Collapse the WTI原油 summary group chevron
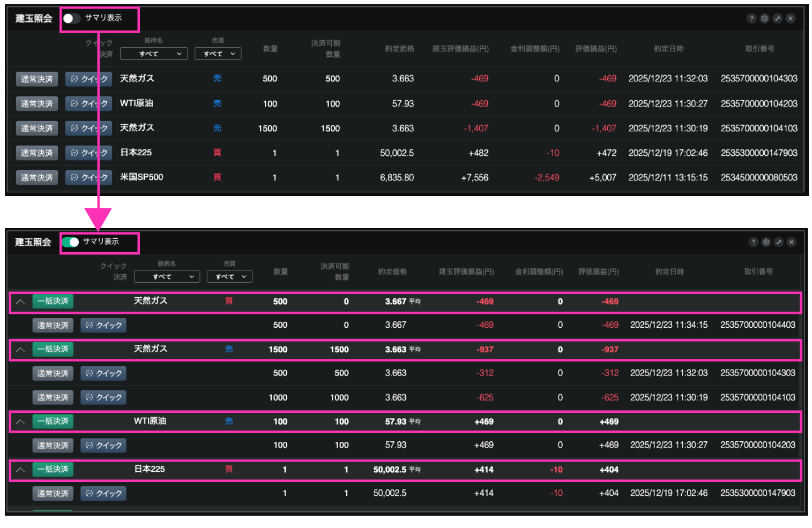 point(20,421)
